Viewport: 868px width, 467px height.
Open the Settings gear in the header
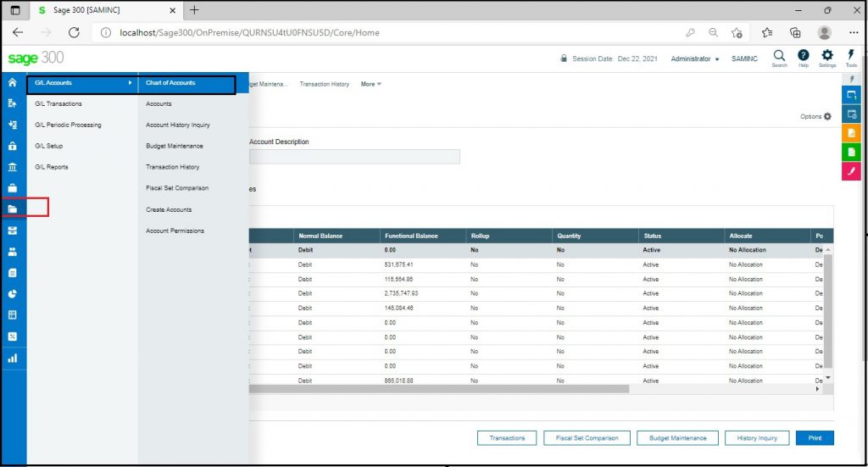827,58
